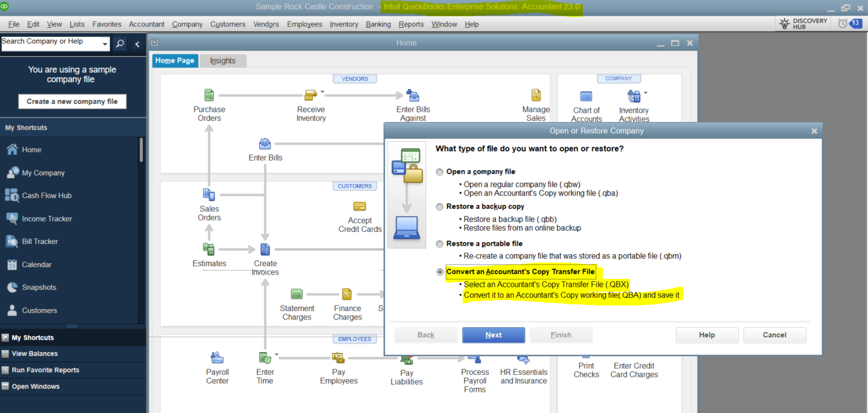The width and height of the screenshot is (868, 413).
Task: Expand the Receive Inventory dropdown arrow
Action: point(322,92)
